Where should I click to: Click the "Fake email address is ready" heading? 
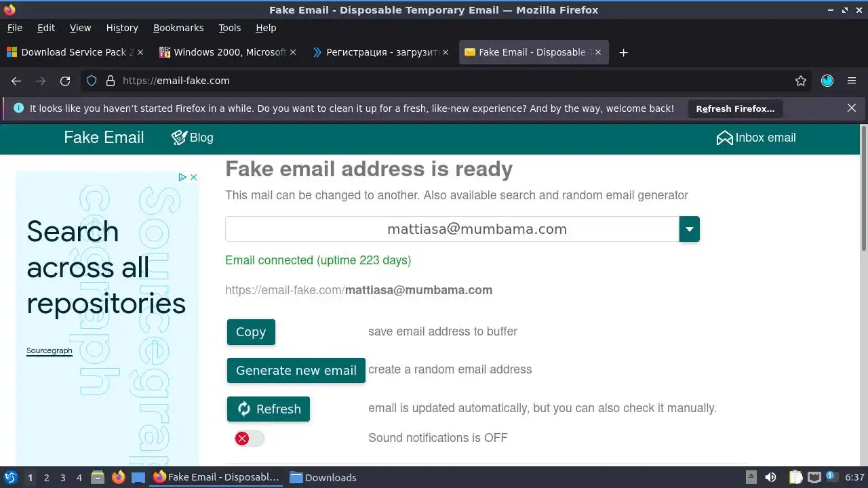click(x=369, y=169)
